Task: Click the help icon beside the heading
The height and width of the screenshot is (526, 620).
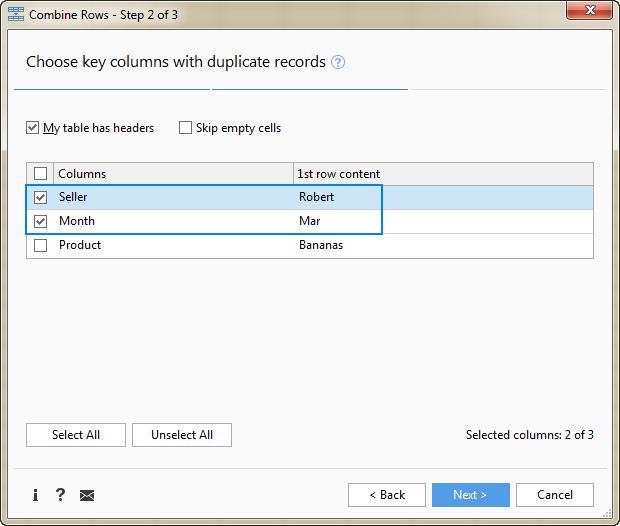Action: pos(338,62)
